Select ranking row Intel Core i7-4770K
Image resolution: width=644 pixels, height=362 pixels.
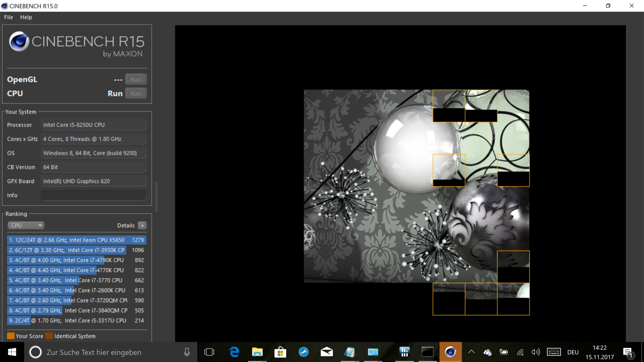coord(76,270)
